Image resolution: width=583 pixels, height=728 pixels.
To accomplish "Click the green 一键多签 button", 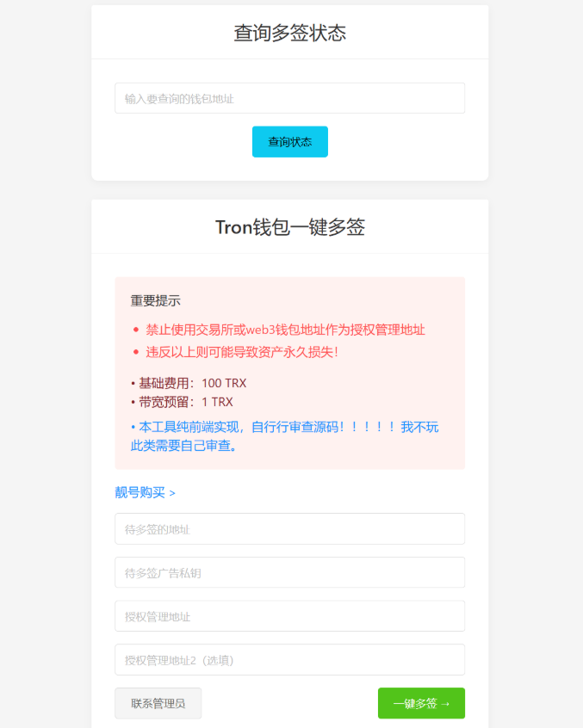I will click(x=421, y=703).
